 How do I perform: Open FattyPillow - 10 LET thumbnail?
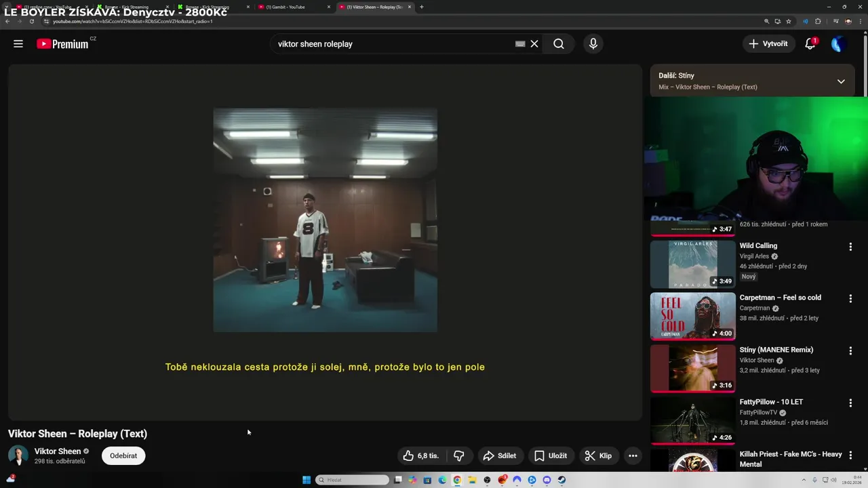tap(692, 420)
